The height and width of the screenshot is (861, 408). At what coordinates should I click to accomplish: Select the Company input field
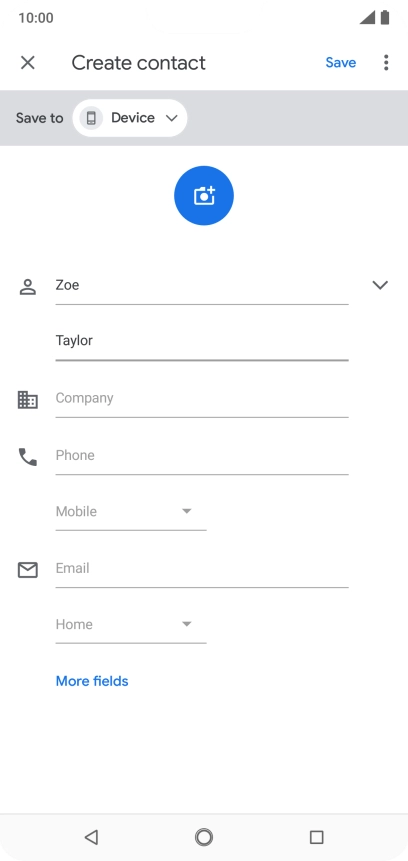point(202,399)
